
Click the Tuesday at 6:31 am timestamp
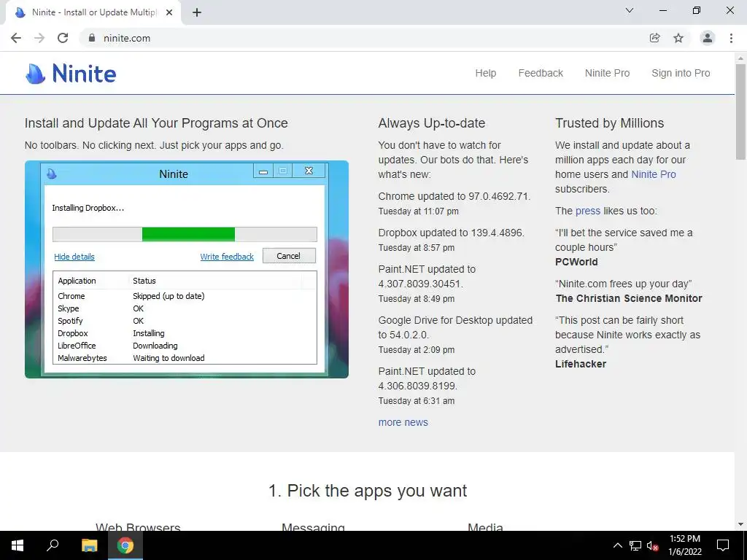(417, 401)
